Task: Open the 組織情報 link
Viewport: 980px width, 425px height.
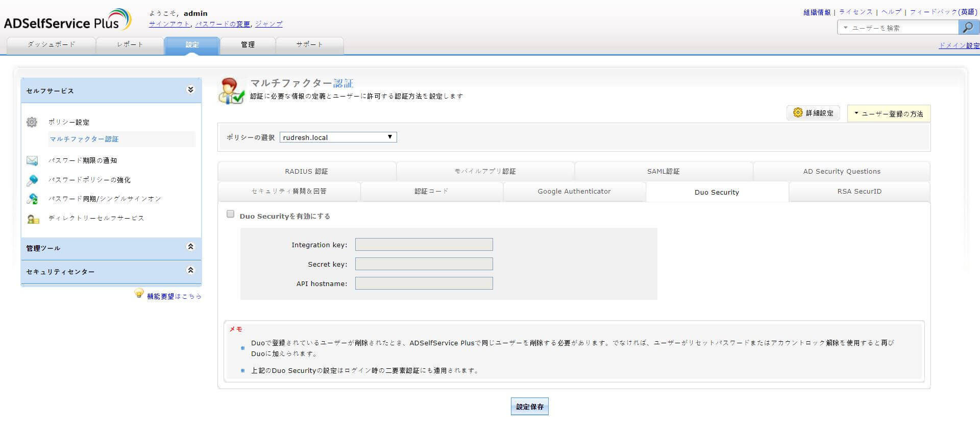Action: tap(817, 12)
